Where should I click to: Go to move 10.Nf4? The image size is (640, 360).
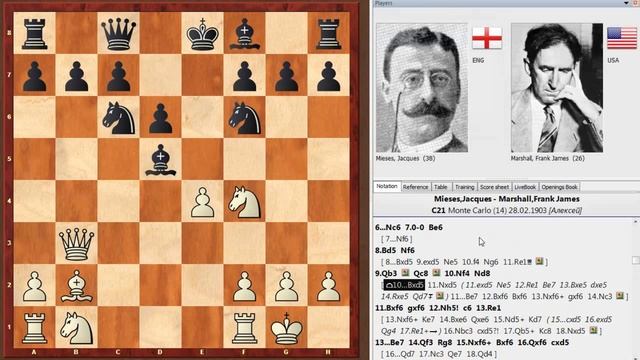457,273
